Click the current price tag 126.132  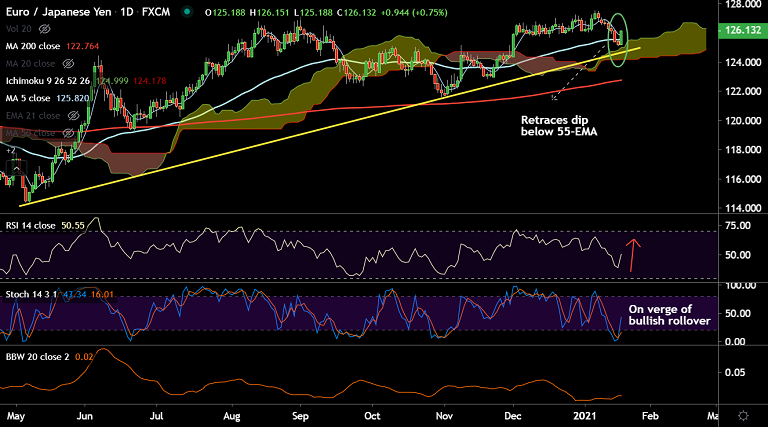click(743, 30)
